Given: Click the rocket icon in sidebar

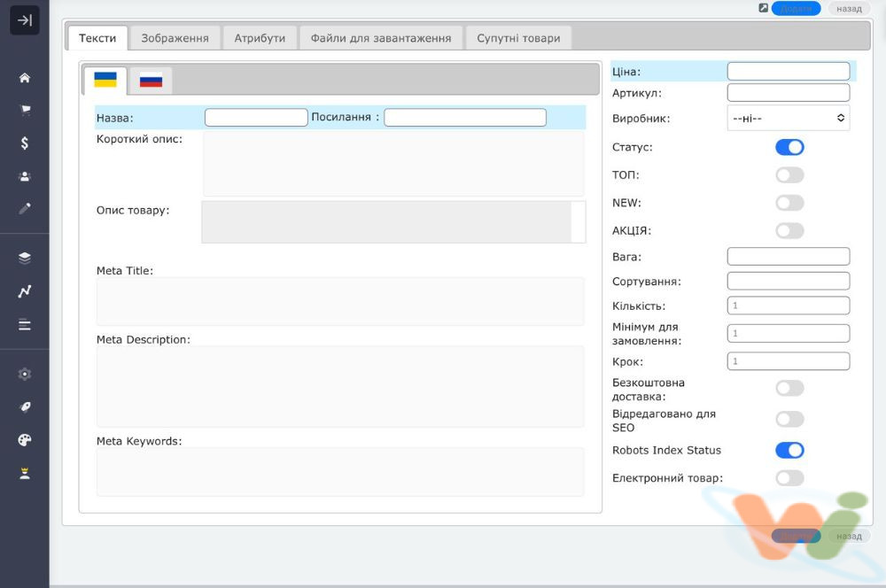Looking at the screenshot, I should pos(25,407).
